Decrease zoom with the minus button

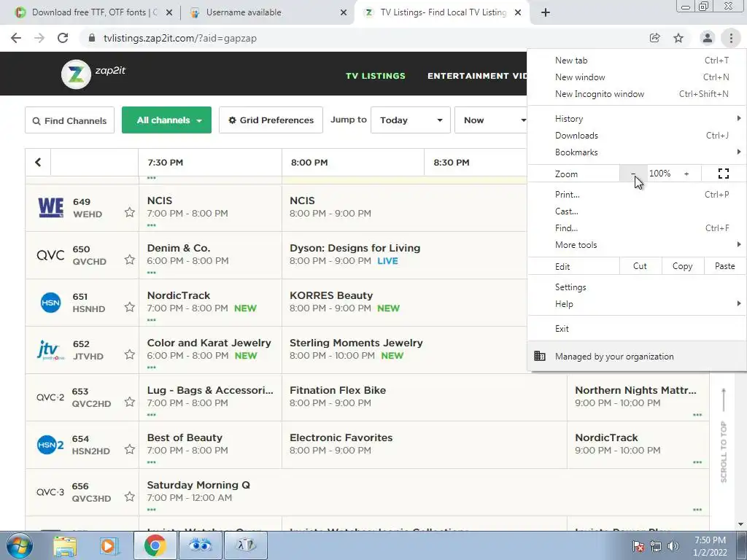pos(633,174)
